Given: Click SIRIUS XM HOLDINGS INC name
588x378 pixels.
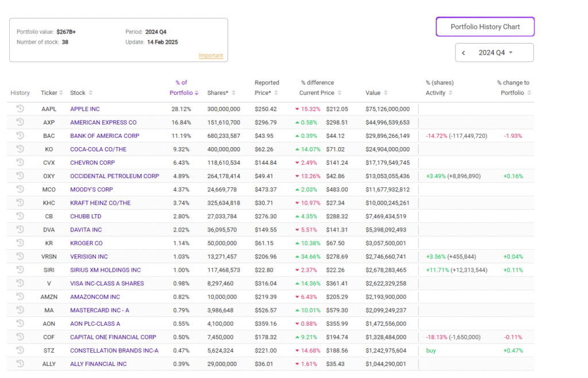Looking at the screenshot, I should click(x=106, y=270).
